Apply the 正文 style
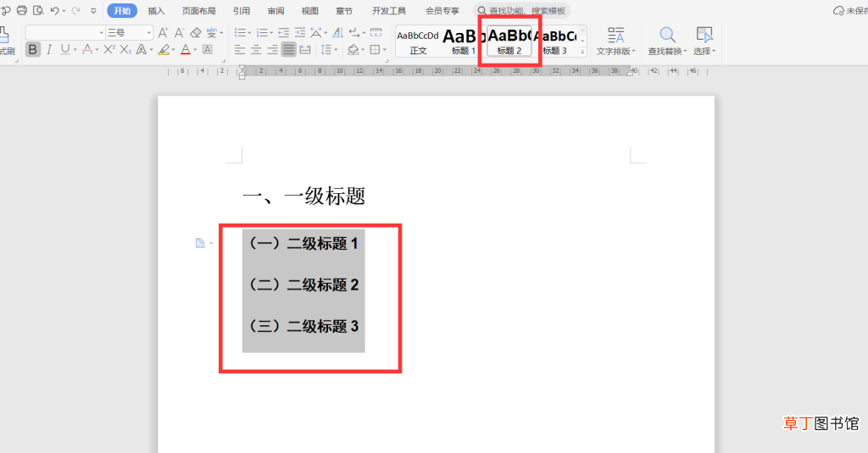The height and width of the screenshot is (453, 868). click(418, 41)
